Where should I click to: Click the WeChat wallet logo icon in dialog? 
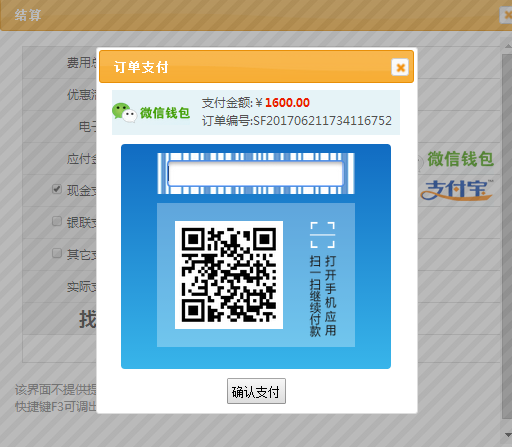click(124, 113)
